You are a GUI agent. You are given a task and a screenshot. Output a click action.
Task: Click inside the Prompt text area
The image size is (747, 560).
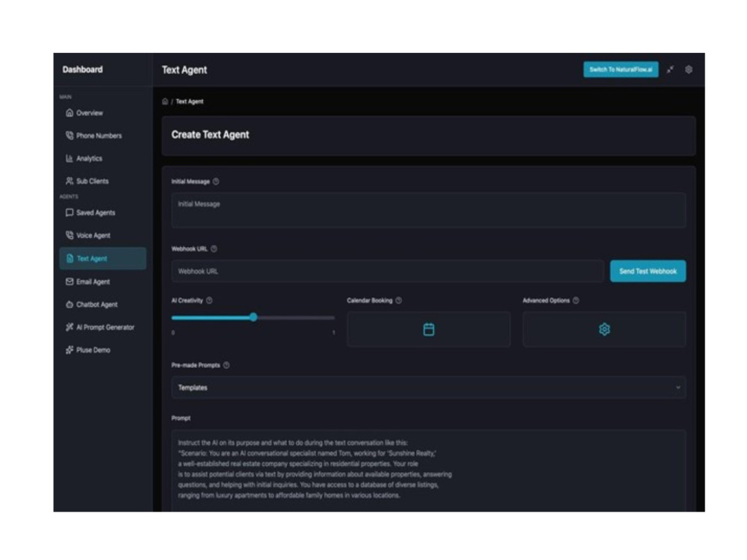(x=429, y=470)
